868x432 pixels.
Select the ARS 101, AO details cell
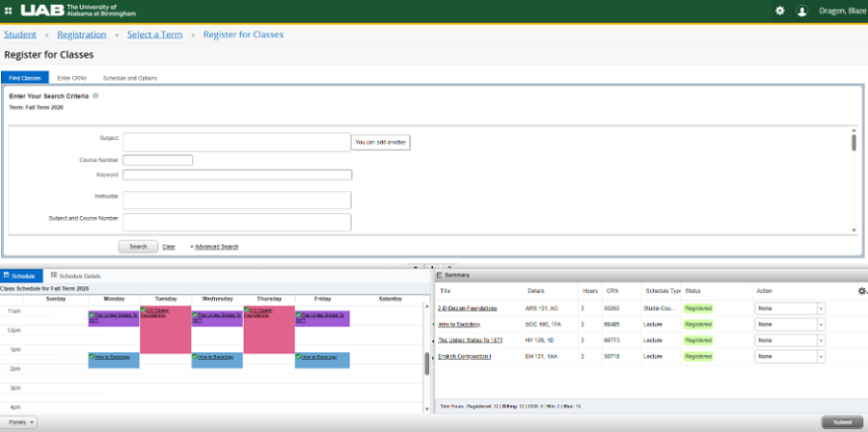(x=540, y=309)
